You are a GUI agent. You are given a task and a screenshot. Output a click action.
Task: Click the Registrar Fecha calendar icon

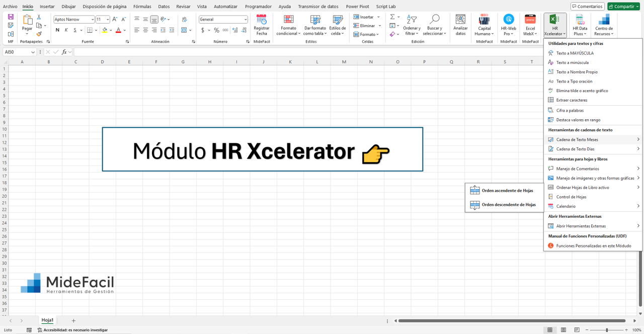(262, 20)
